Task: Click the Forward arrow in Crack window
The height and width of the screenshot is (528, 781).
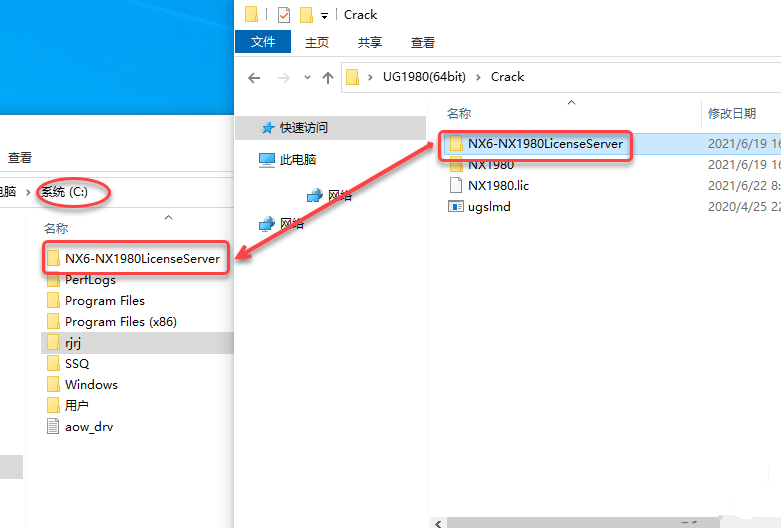Action: (x=283, y=78)
